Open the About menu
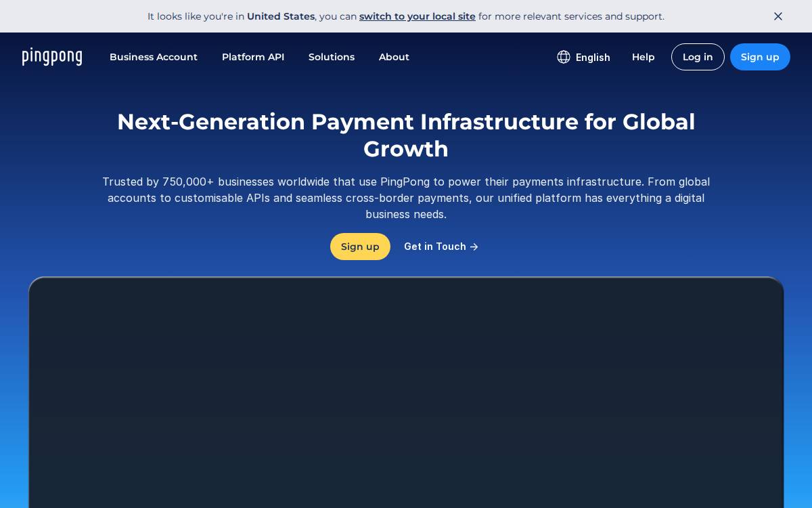812x508 pixels. (x=394, y=57)
